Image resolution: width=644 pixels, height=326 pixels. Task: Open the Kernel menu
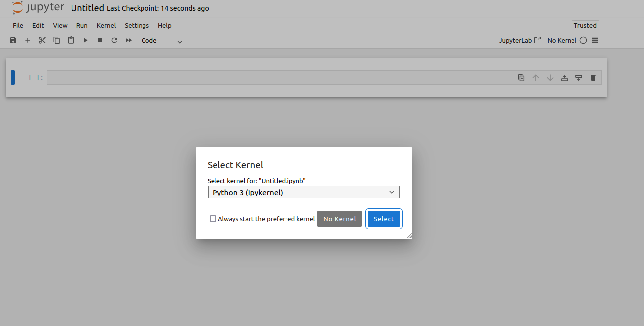(x=106, y=25)
